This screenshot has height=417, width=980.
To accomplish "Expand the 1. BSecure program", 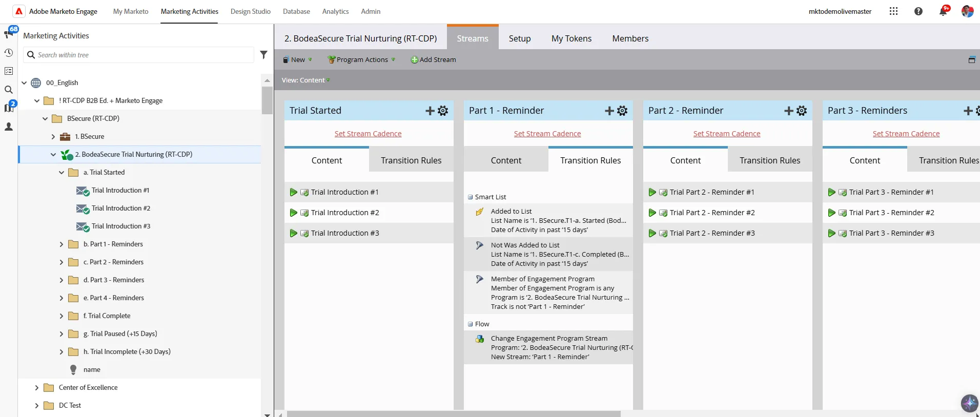I will [x=53, y=137].
